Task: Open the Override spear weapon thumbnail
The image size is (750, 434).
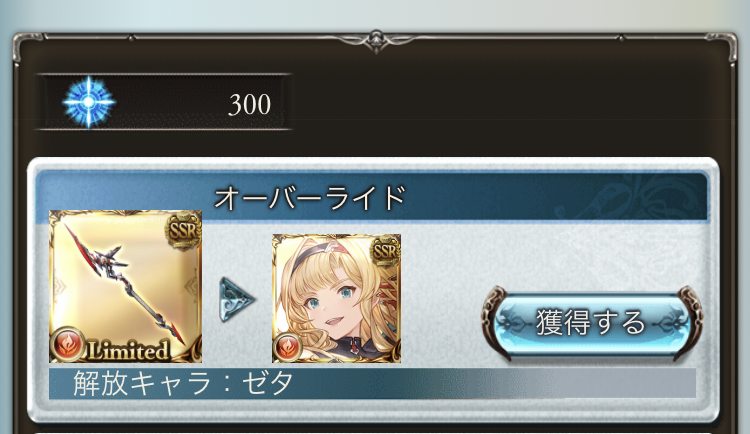Action: 125,286
